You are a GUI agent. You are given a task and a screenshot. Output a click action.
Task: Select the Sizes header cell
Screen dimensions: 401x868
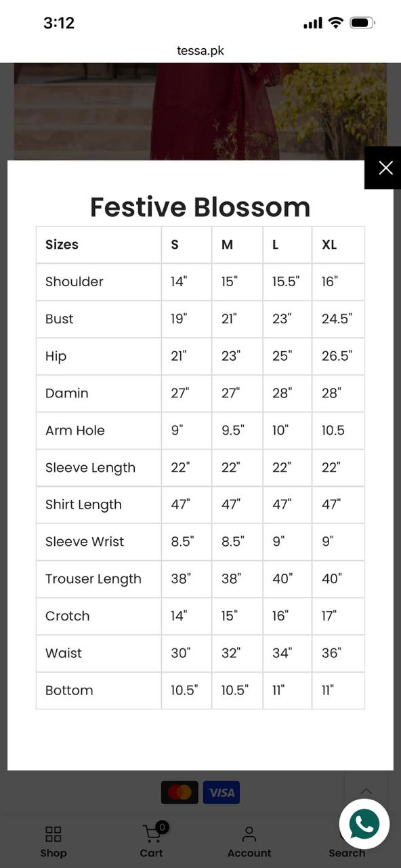click(x=99, y=245)
